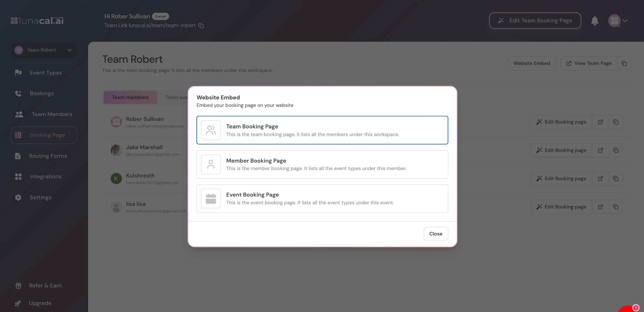
Task: Click the Edit Team Booking Page button
Action: point(535,20)
